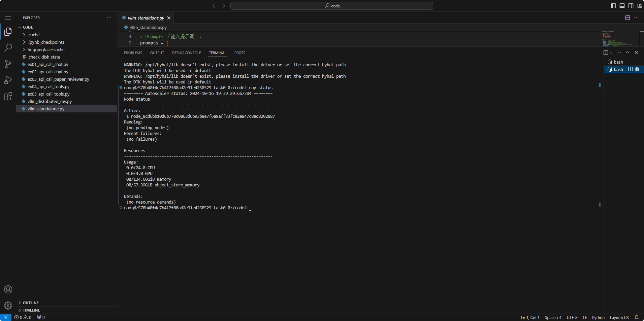
Task: Click the code search command center field
Action: (x=332, y=6)
